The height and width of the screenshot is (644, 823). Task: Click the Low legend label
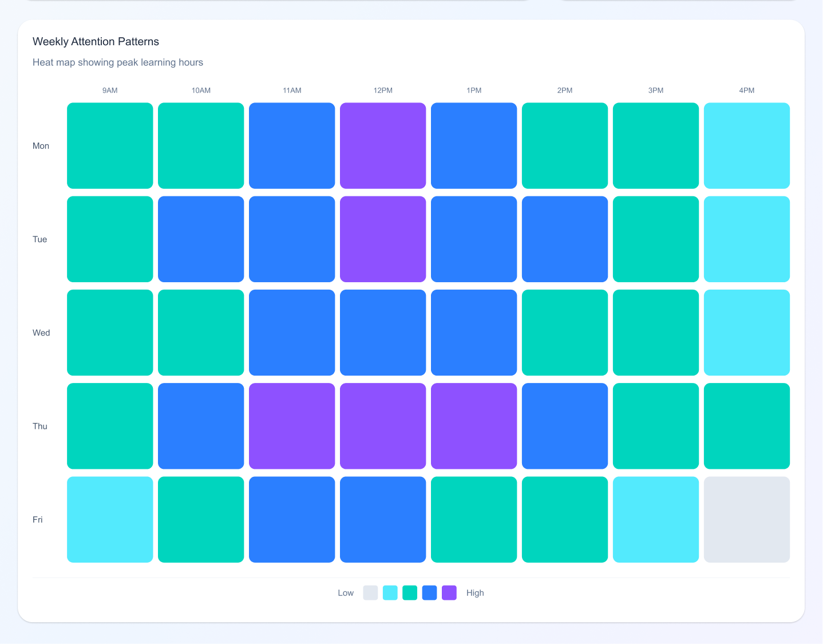[x=346, y=592]
